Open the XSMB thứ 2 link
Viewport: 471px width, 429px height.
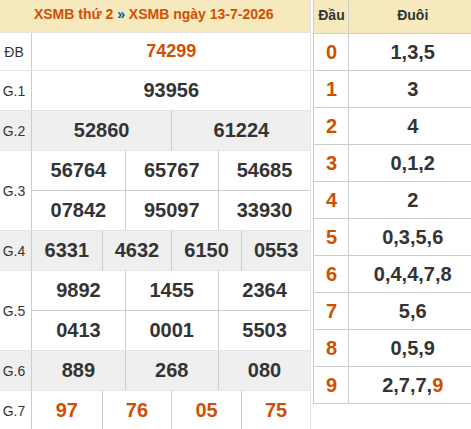73,14
